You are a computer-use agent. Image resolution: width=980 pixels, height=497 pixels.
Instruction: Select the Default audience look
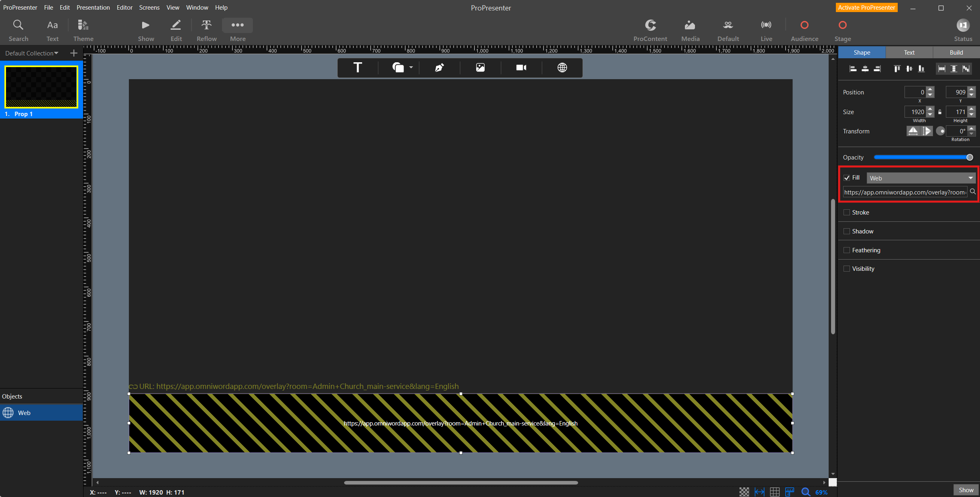click(x=728, y=30)
